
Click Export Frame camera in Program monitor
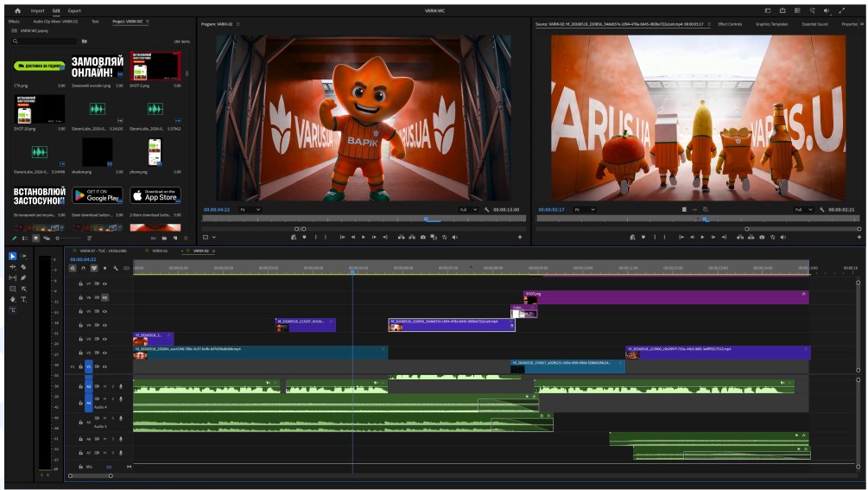[x=423, y=237]
